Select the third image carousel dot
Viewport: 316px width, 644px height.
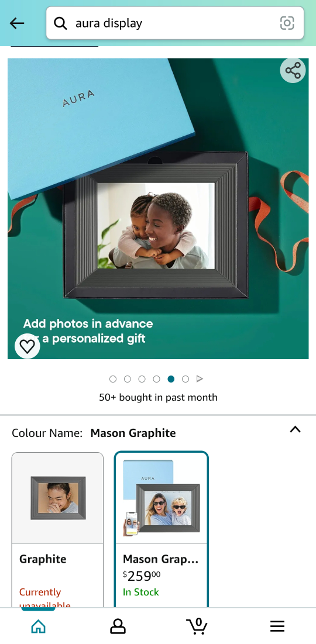(142, 379)
